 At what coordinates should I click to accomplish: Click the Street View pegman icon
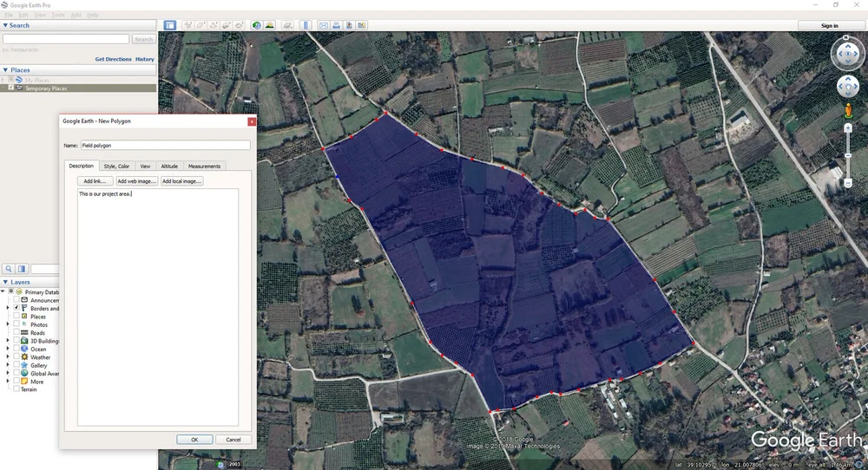click(847, 111)
